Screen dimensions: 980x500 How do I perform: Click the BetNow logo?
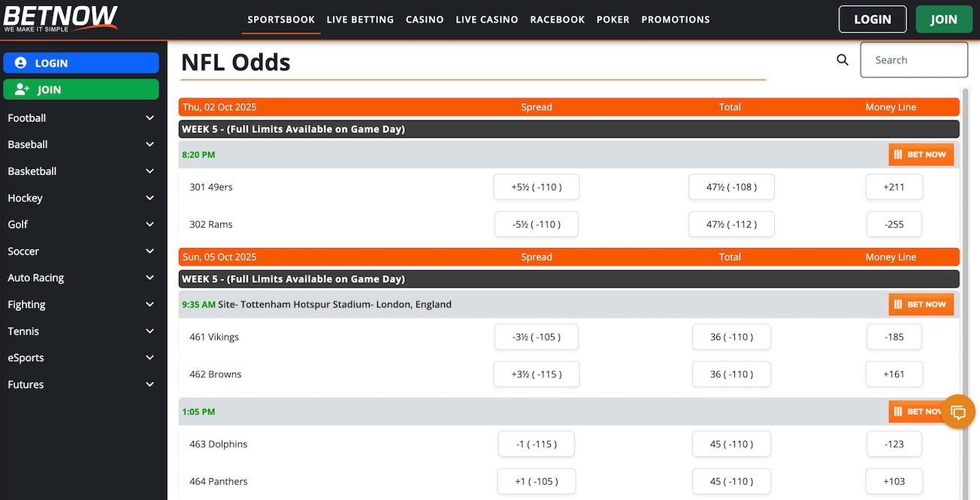tap(61, 18)
